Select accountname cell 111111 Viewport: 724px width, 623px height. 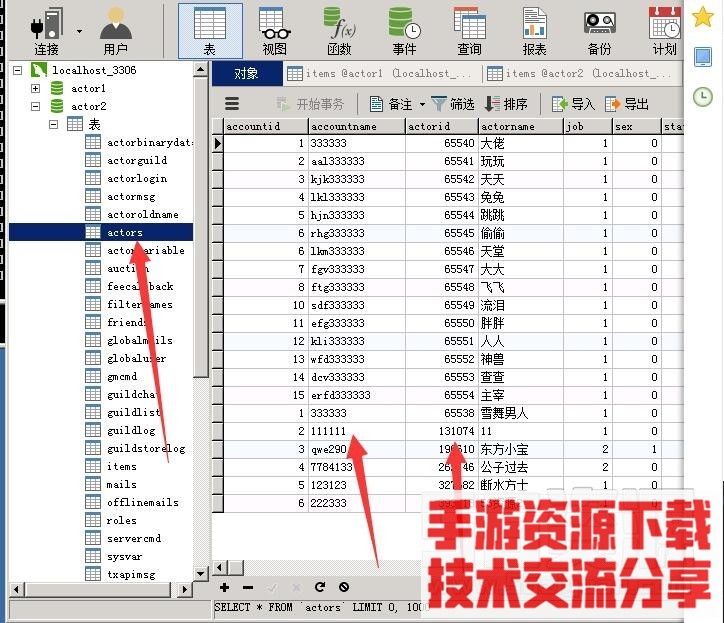click(356, 431)
